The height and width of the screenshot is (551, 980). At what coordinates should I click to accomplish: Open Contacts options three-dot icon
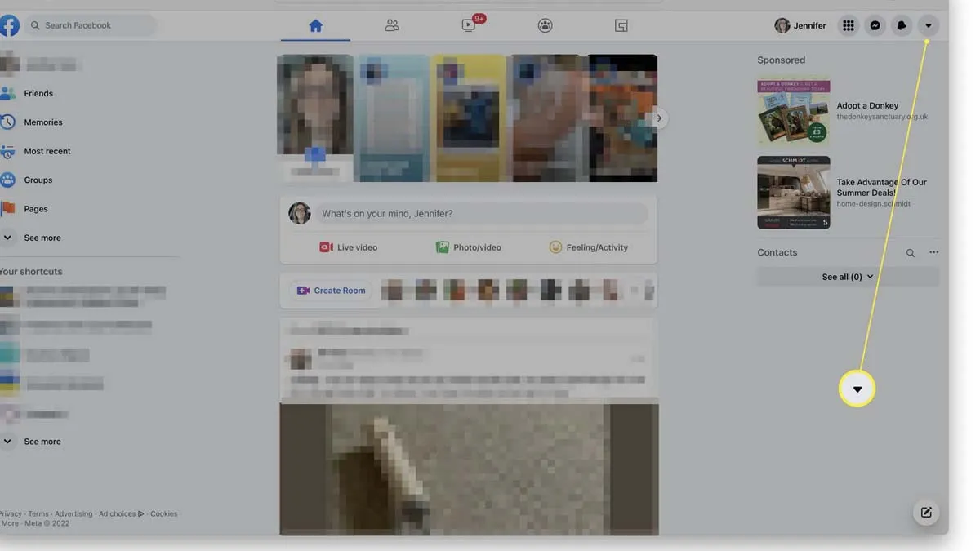[x=934, y=252]
